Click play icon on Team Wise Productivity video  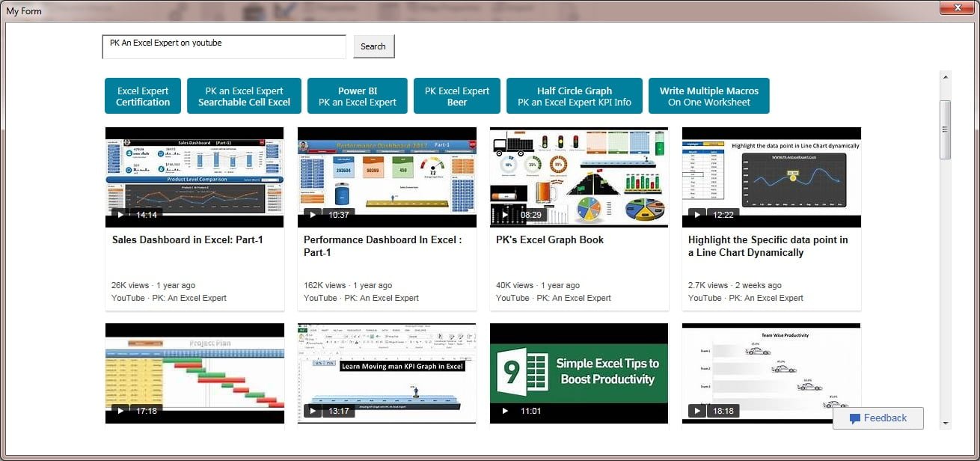pyautogui.click(x=697, y=411)
